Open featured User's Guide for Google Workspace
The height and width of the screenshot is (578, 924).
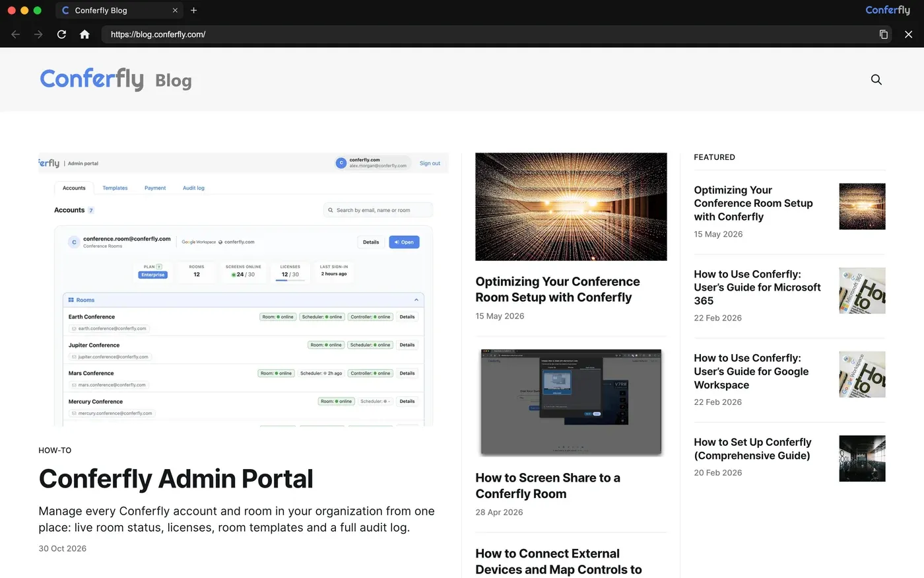[x=751, y=371]
